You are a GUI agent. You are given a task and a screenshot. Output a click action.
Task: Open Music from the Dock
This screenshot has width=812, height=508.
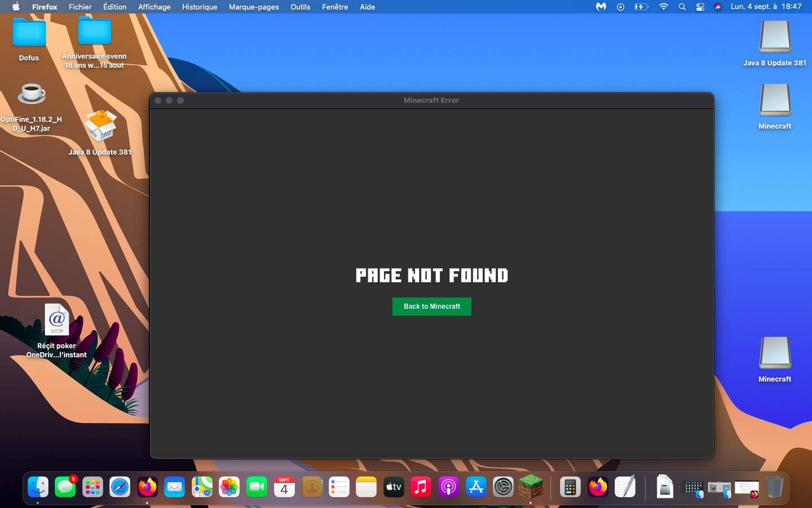click(421, 487)
